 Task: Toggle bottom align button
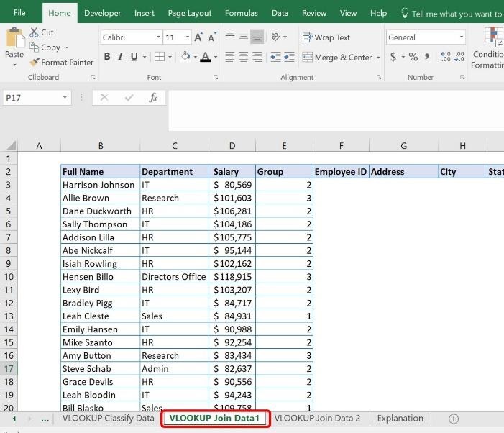click(x=257, y=37)
